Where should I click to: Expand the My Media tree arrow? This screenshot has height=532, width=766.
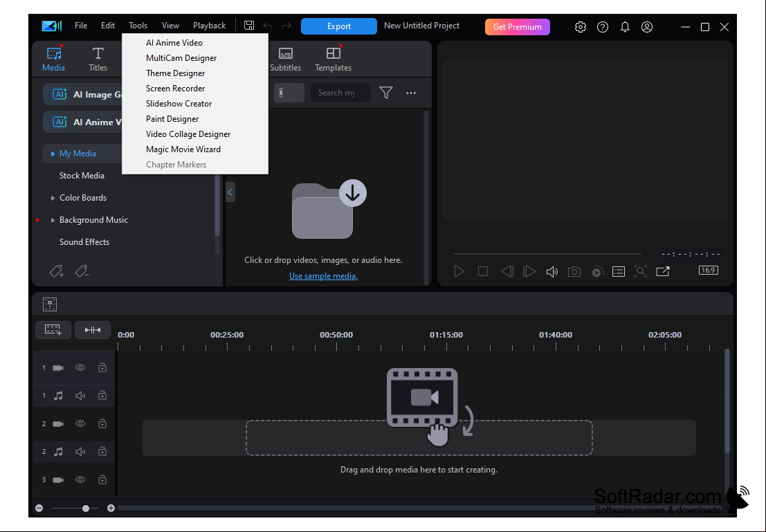53,154
